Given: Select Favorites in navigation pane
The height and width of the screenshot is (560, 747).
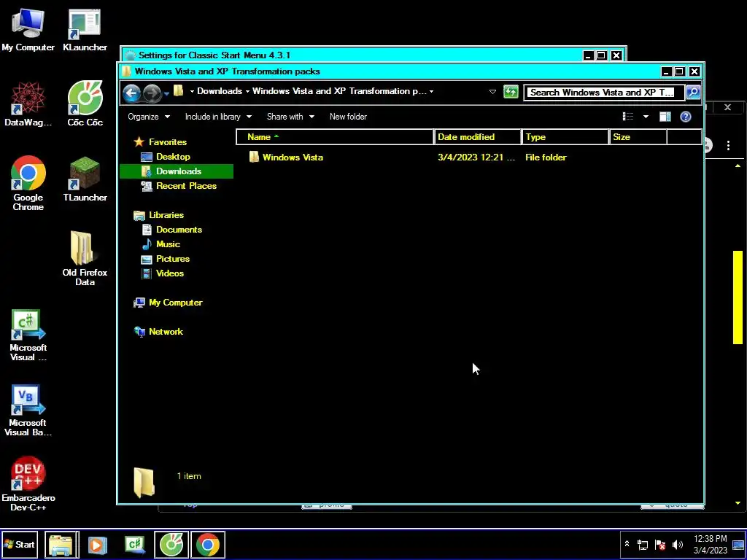Looking at the screenshot, I should tap(160, 142).
